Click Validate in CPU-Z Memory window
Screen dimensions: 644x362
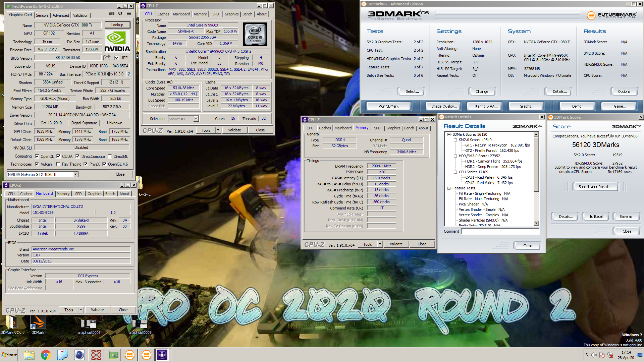coord(396,244)
